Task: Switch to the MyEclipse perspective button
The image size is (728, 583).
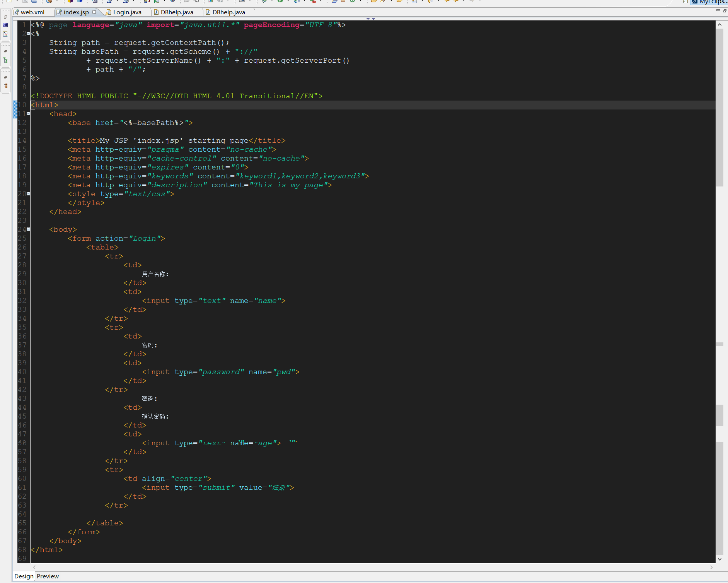Action: (710, 2)
